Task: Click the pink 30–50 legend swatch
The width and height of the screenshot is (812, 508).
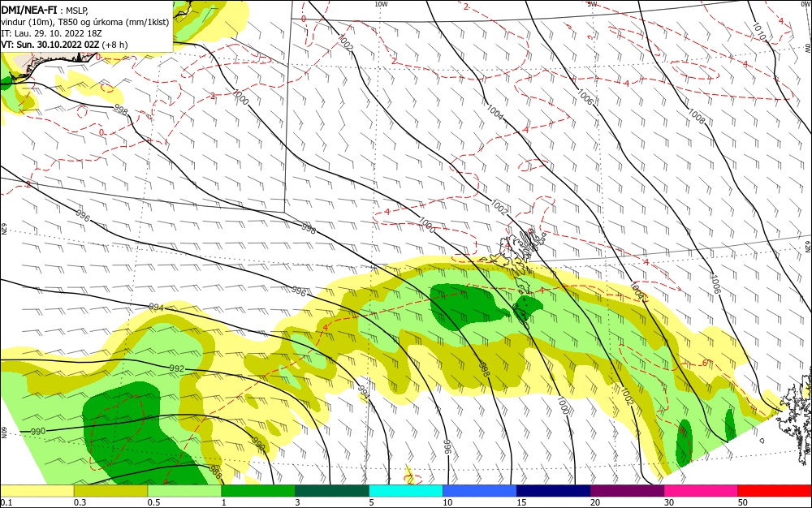Action: pyautogui.click(x=702, y=491)
